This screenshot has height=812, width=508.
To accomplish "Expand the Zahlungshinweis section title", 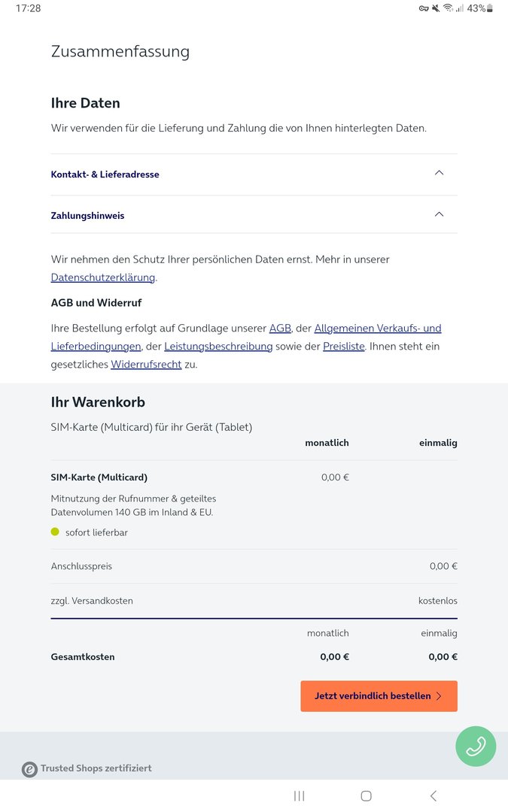I will 88,216.
